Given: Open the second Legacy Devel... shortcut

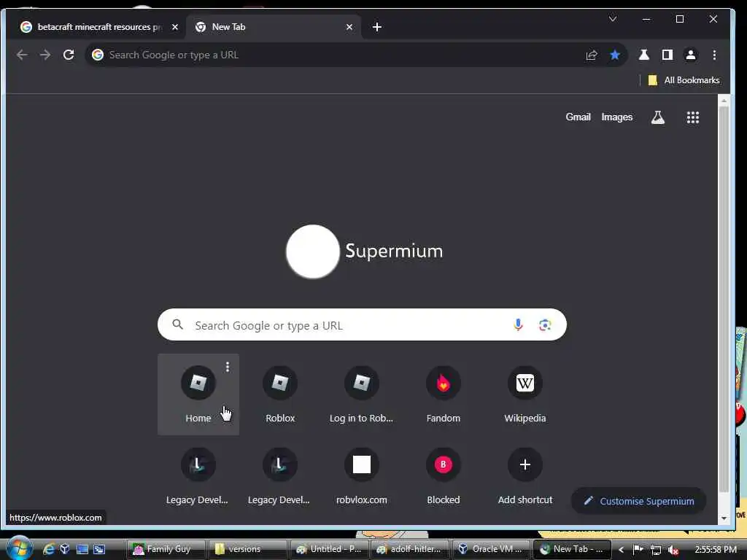Looking at the screenshot, I should (x=280, y=476).
